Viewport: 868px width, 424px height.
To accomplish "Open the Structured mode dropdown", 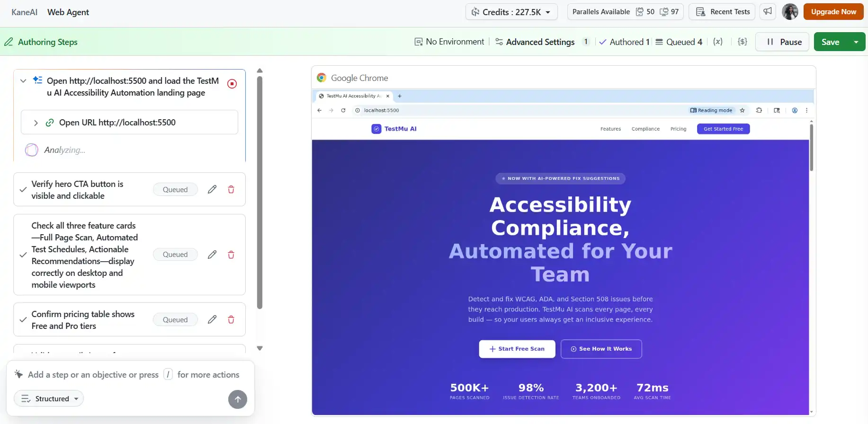I will pyautogui.click(x=49, y=398).
